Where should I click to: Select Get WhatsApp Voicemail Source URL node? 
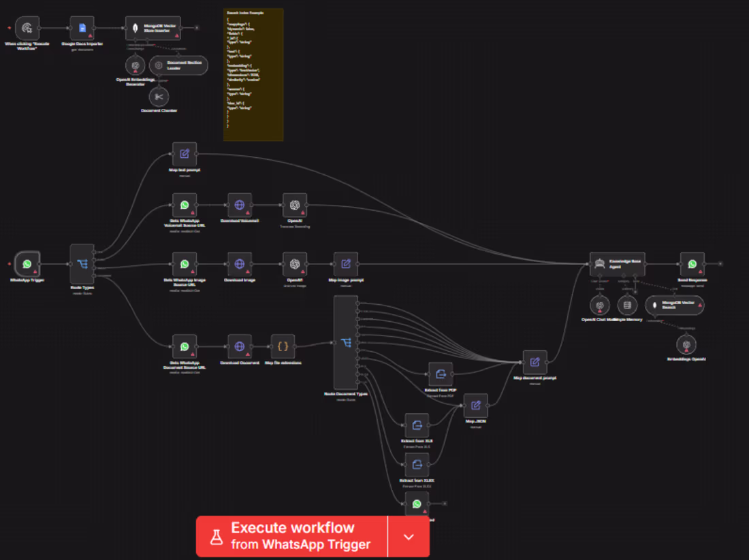(185, 205)
